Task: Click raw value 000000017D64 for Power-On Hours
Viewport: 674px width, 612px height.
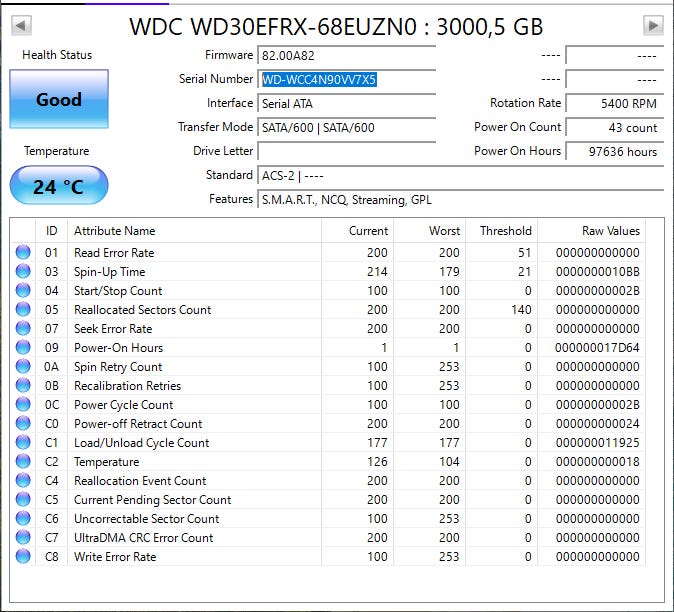Action: [x=597, y=348]
